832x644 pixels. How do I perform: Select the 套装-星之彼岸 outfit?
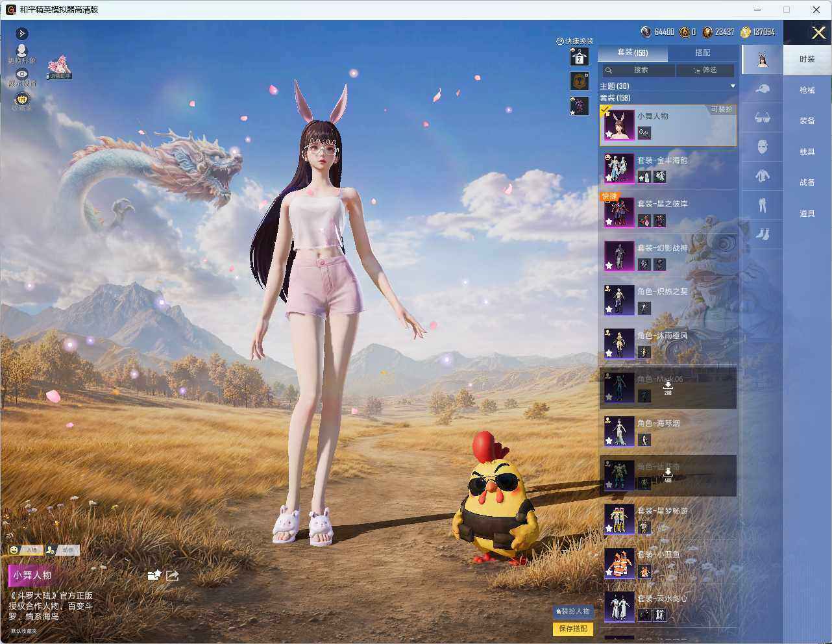click(x=668, y=212)
